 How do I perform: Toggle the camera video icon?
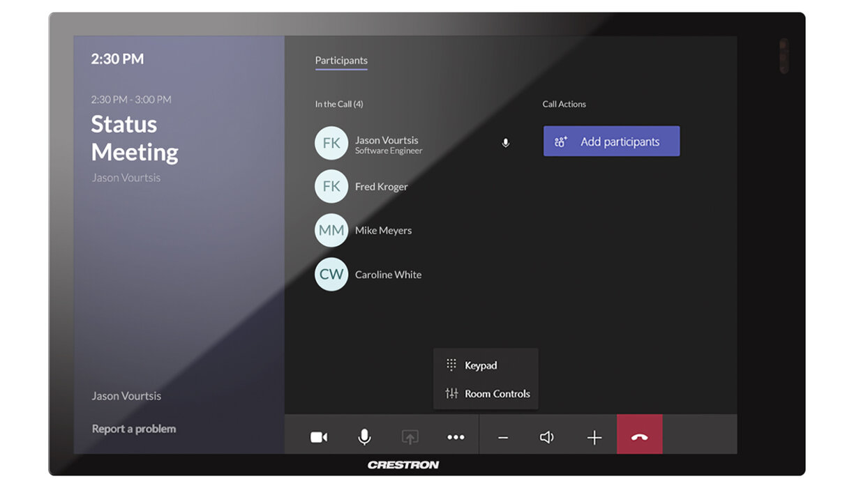click(319, 437)
